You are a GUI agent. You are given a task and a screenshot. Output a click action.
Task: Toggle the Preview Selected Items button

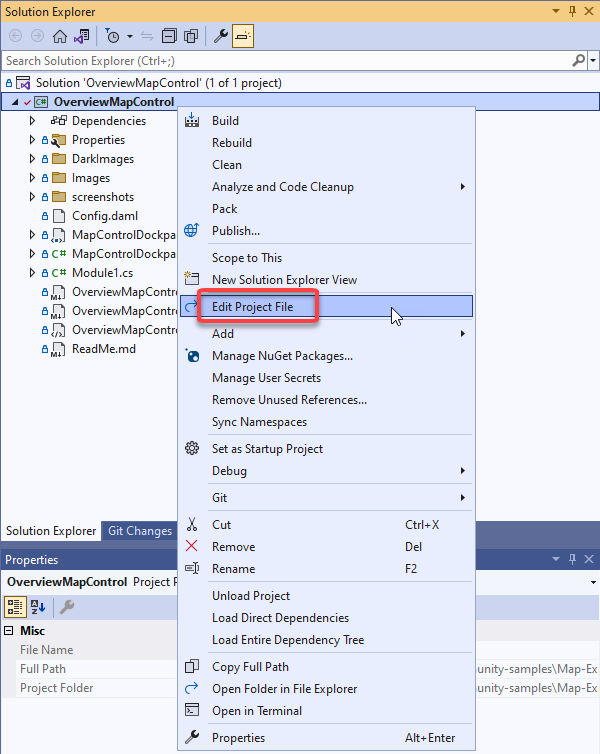tap(243, 36)
